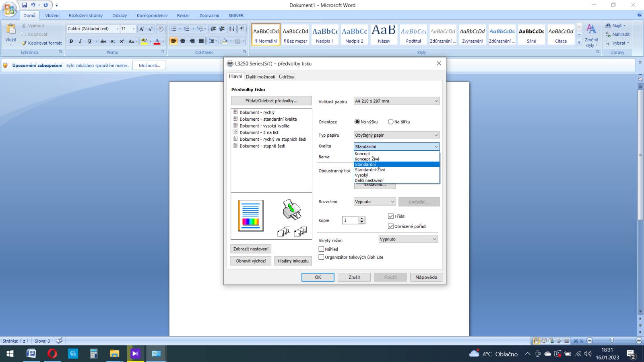
Task: Click OK in print preferences dialog
Action: pyautogui.click(x=318, y=277)
